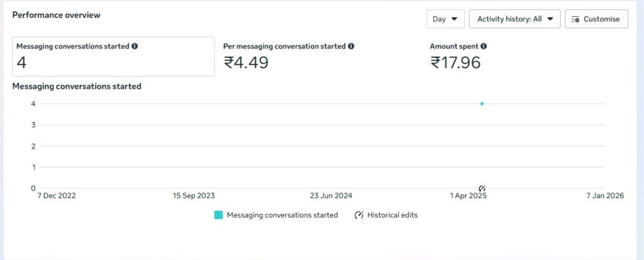Toggle Messaging conversations started legend label
Image resolution: width=644 pixels, height=260 pixels.
click(282, 215)
